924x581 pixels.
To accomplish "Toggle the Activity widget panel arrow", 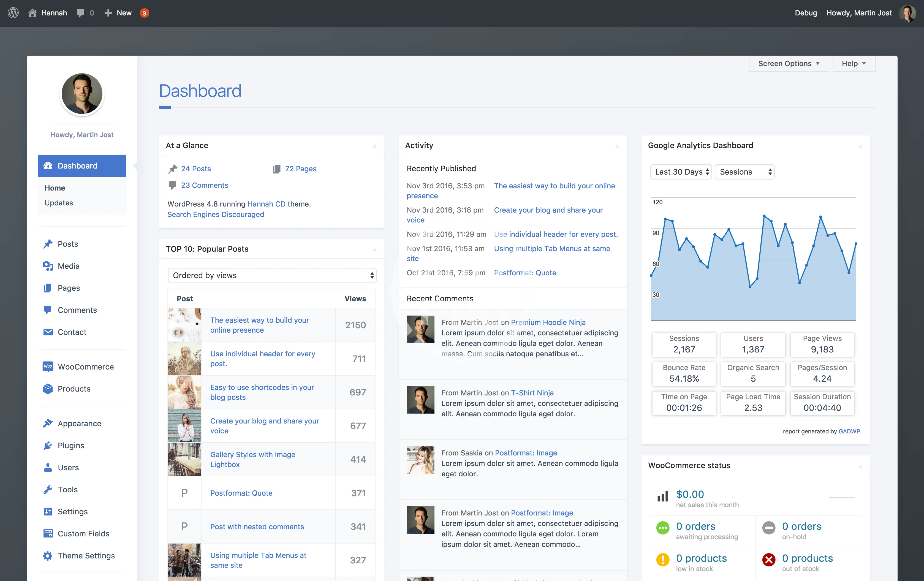I will click(617, 146).
